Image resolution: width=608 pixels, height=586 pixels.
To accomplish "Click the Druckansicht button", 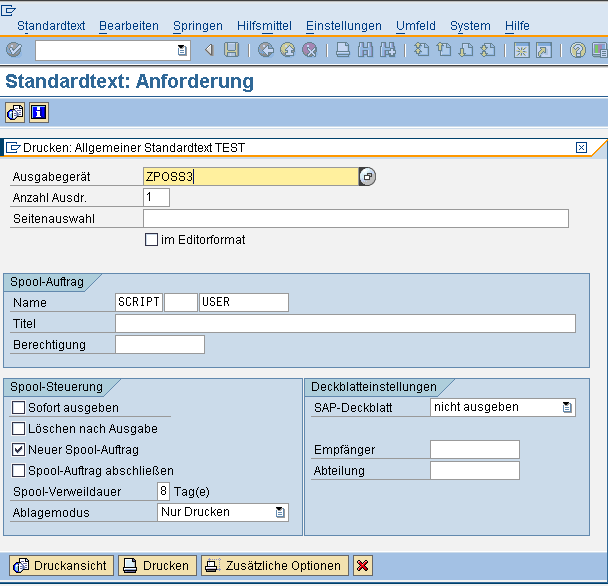I will [60, 566].
